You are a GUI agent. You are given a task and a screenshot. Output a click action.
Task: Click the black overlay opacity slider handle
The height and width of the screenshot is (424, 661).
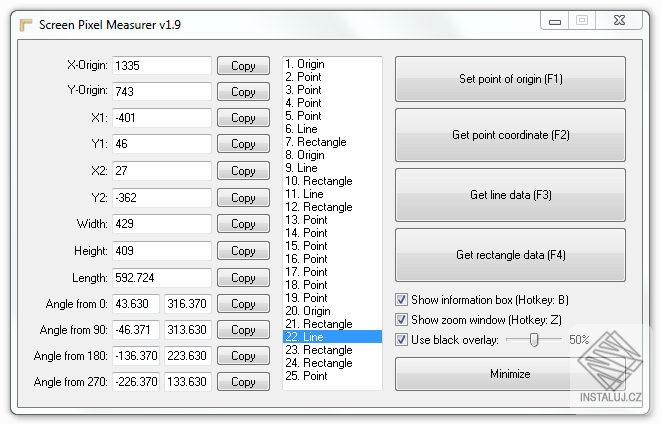pyautogui.click(x=534, y=339)
